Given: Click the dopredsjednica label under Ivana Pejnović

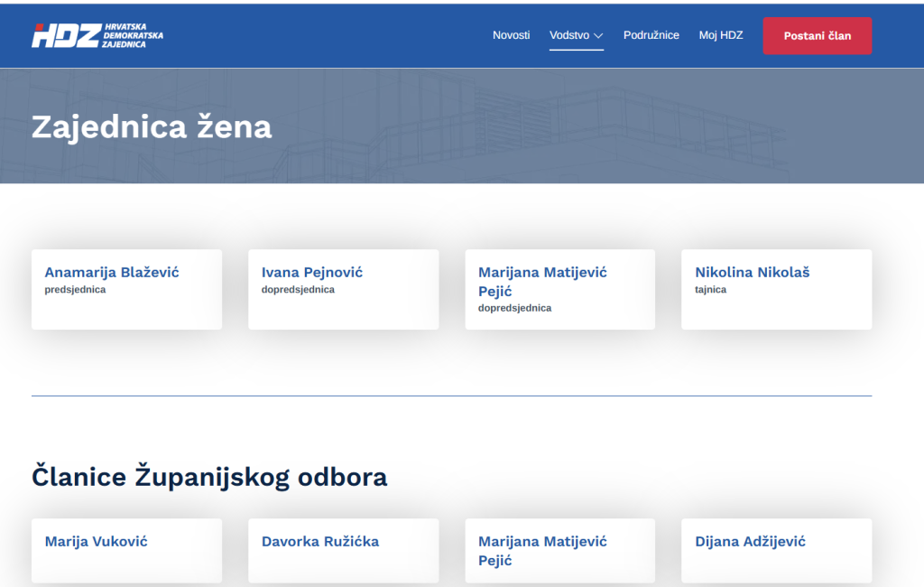Looking at the screenshot, I should pyautogui.click(x=298, y=290).
